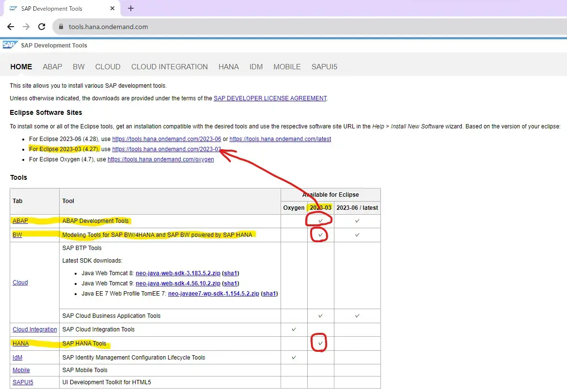This screenshot has width=567, height=392.
Task: Open the sha1 link for TomEE 7 SDK
Action: [x=269, y=294]
